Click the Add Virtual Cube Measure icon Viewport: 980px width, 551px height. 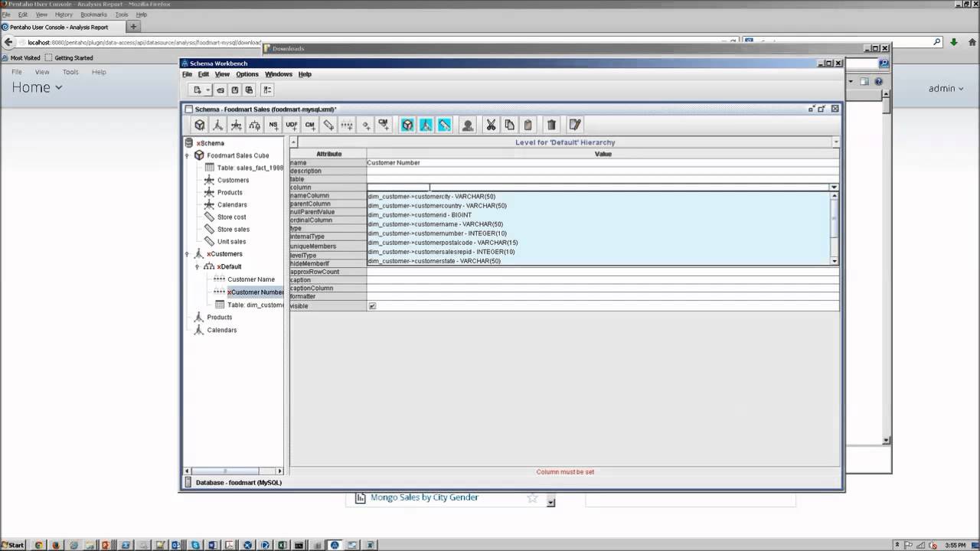click(445, 125)
